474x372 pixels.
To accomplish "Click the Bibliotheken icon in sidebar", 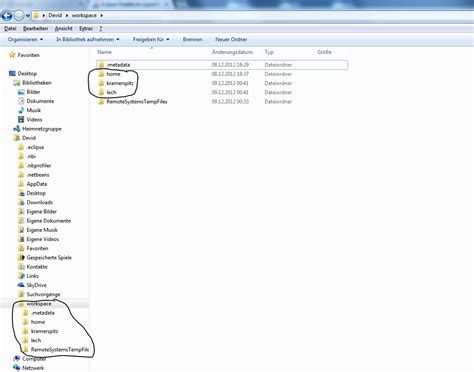I will [x=17, y=83].
